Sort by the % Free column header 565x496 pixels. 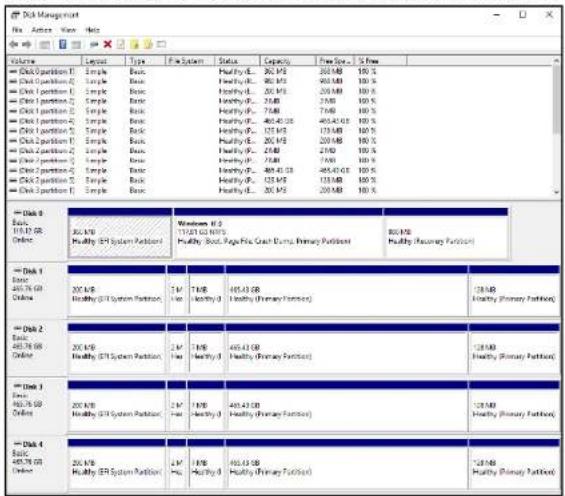pyautogui.click(x=381, y=61)
